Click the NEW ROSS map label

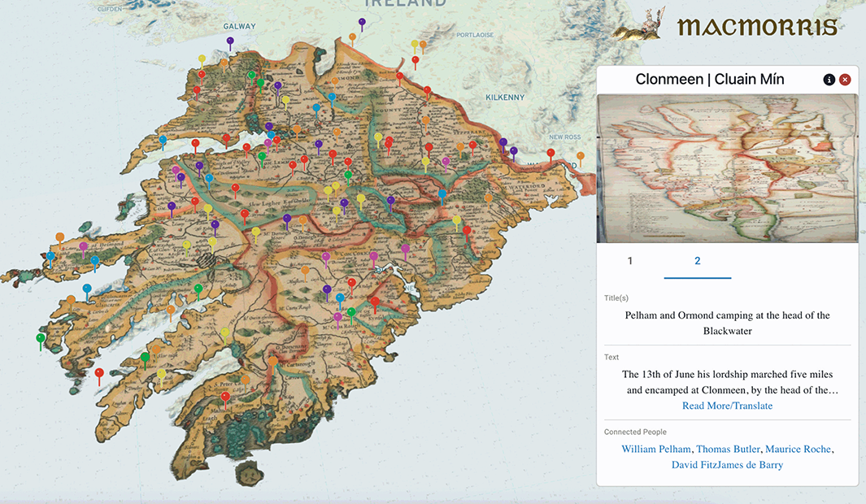point(564,137)
